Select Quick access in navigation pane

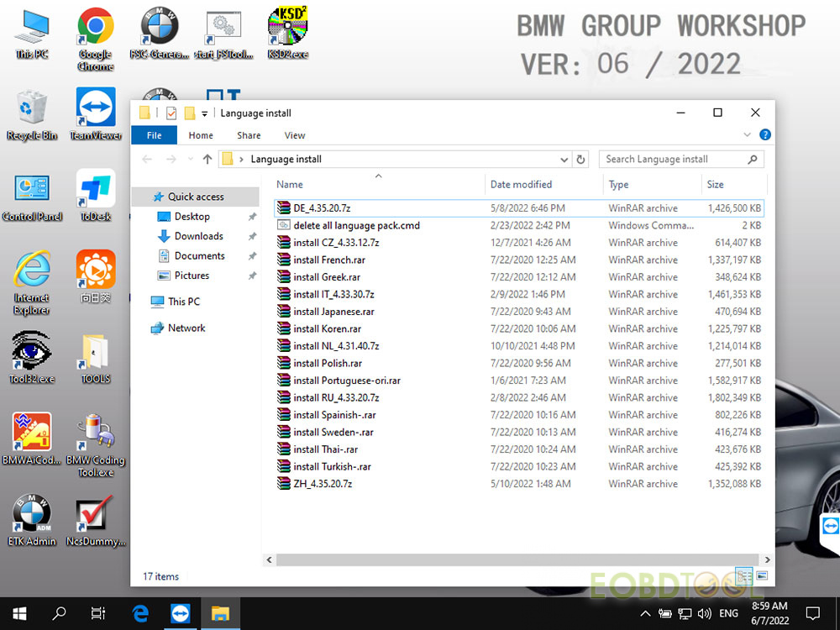(x=196, y=197)
